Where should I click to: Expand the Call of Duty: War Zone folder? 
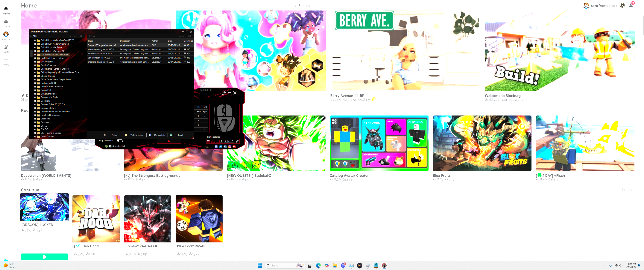pos(35,47)
